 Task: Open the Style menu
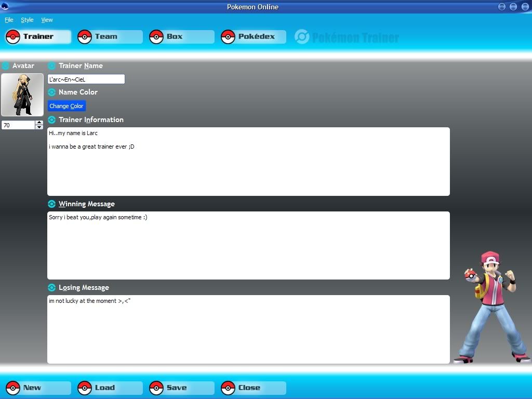[27, 20]
